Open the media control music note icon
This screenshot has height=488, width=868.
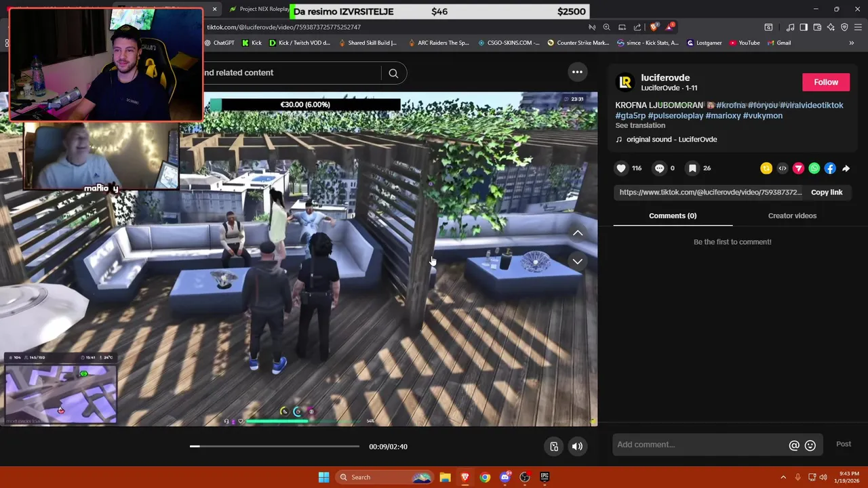click(x=790, y=27)
